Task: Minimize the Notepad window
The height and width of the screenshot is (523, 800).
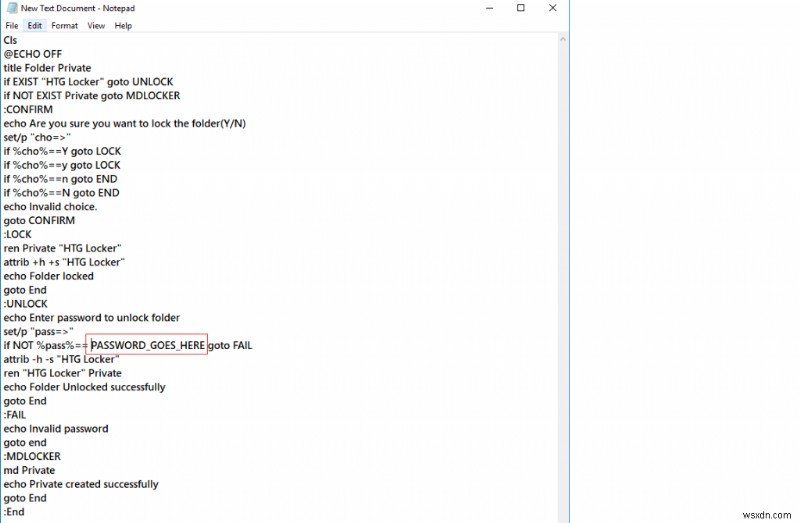Action: [x=489, y=8]
